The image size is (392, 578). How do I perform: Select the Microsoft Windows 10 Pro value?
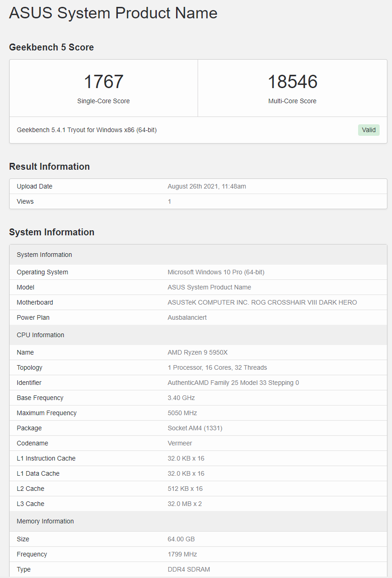tap(216, 272)
